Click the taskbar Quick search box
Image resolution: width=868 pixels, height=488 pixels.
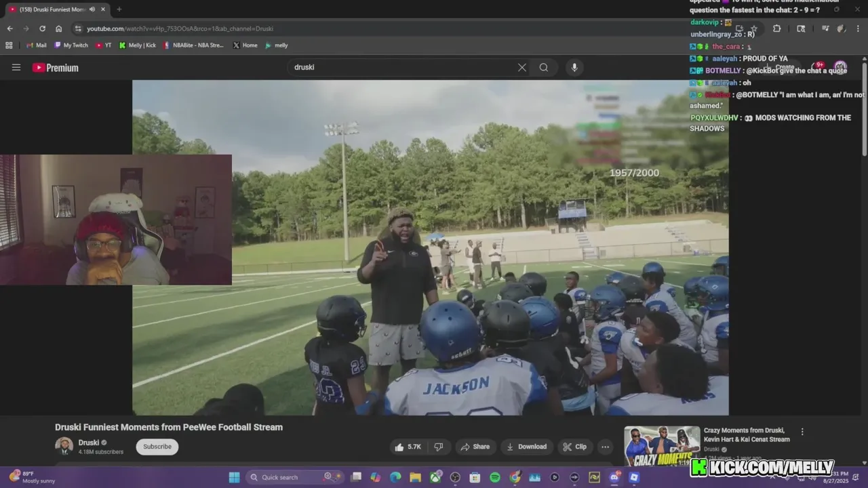click(294, 477)
